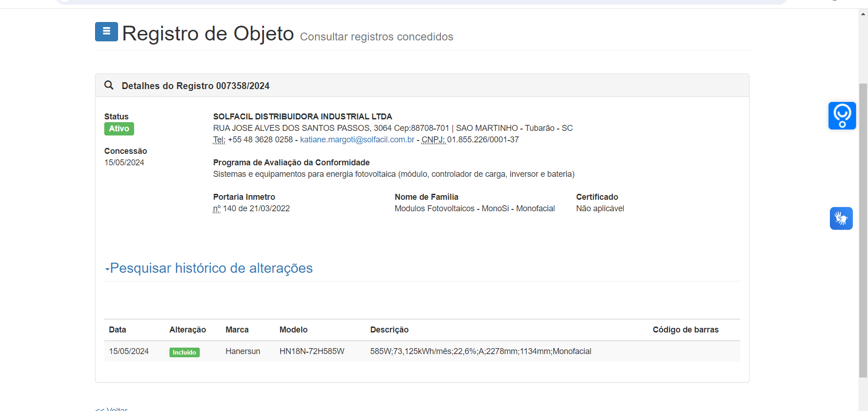868x411 pixels.
Task: Launch the VLibras sign language hands icon
Action: [841, 219]
